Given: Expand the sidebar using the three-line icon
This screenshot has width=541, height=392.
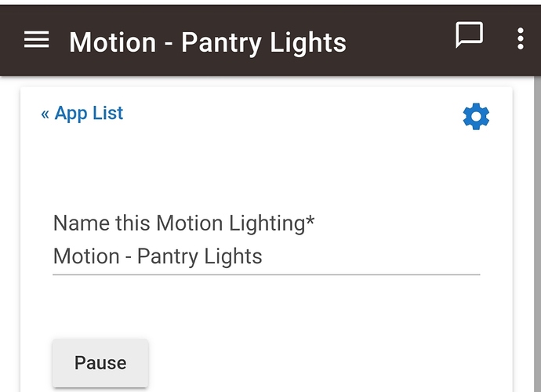Looking at the screenshot, I should (36, 39).
